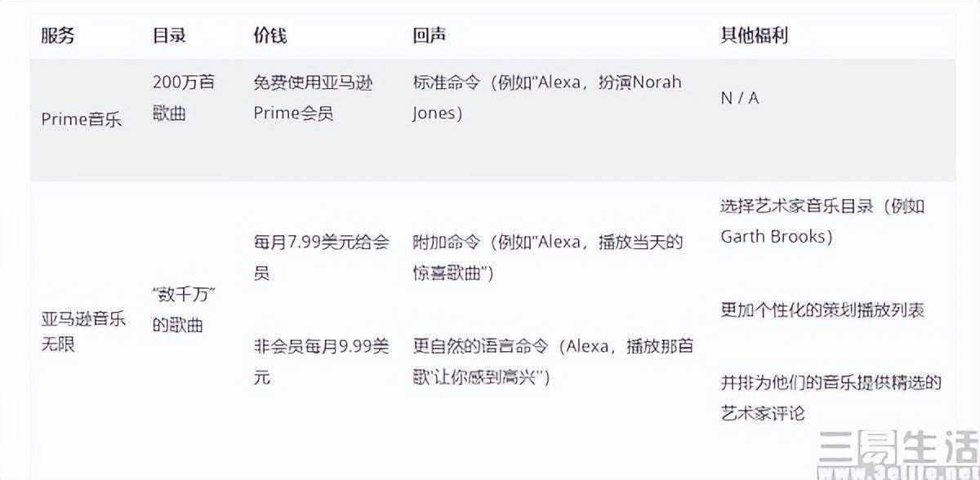
Task: Click the 附加命令 Alexa example text
Action: pyautogui.click(x=547, y=257)
